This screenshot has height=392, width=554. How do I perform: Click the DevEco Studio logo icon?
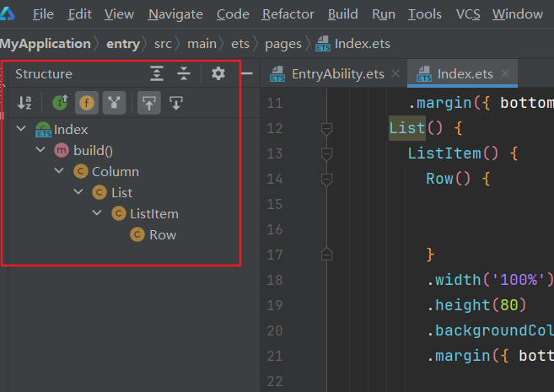tap(7, 13)
